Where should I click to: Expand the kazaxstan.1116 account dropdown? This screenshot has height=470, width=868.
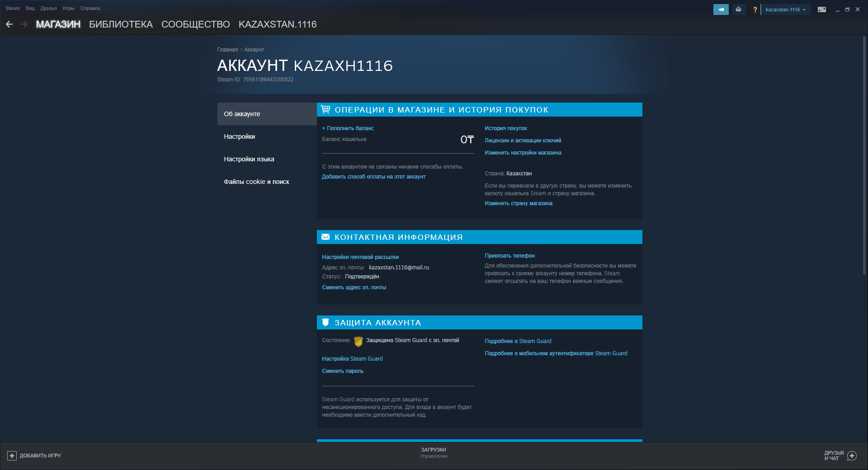coord(785,9)
